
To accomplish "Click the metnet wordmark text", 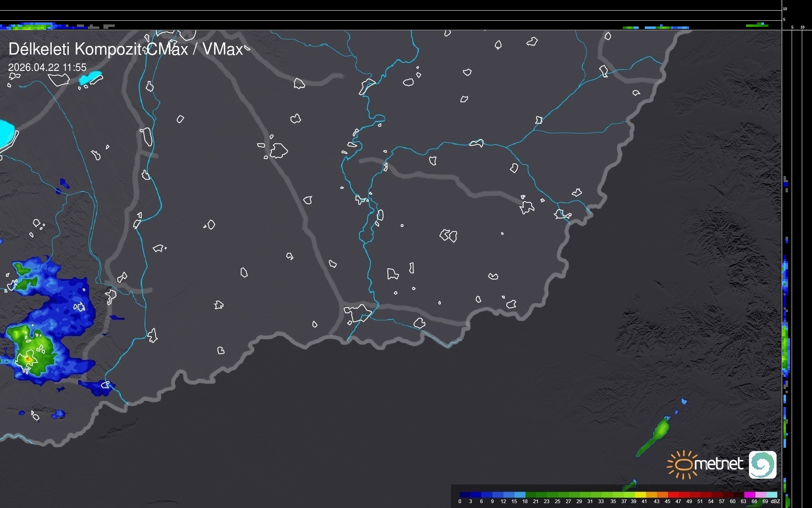I will point(718,464).
